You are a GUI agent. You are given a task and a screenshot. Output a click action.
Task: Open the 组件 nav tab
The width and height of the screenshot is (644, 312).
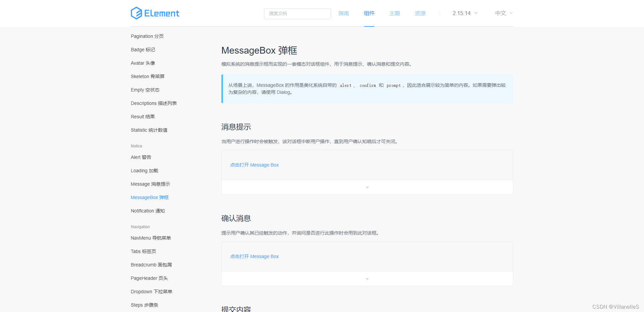click(369, 13)
